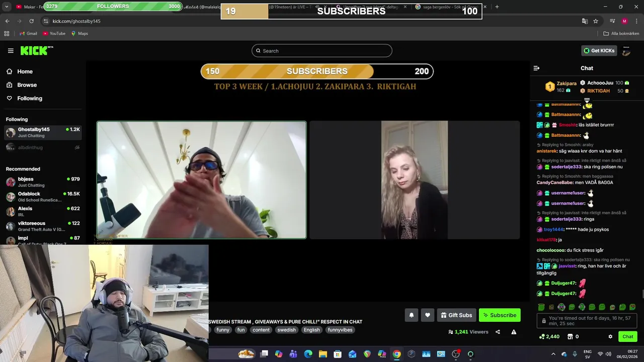Select the funnyvibes tag

tap(340, 330)
